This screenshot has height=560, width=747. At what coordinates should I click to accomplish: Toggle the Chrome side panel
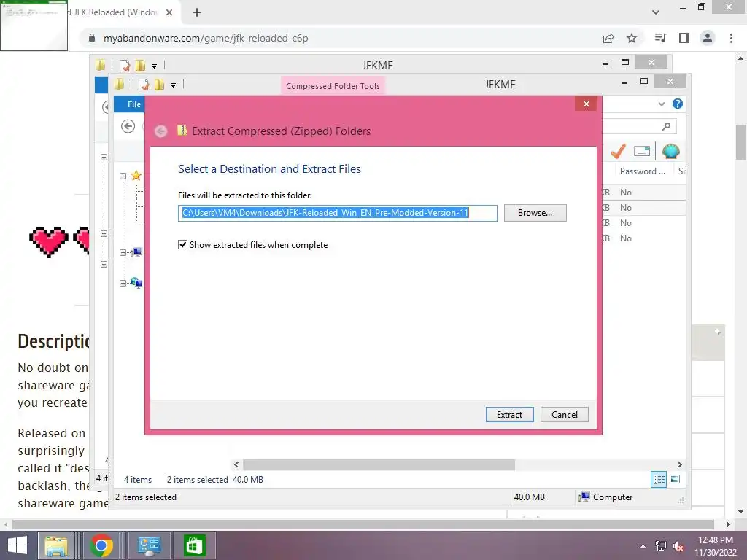click(x=684, y=38)
